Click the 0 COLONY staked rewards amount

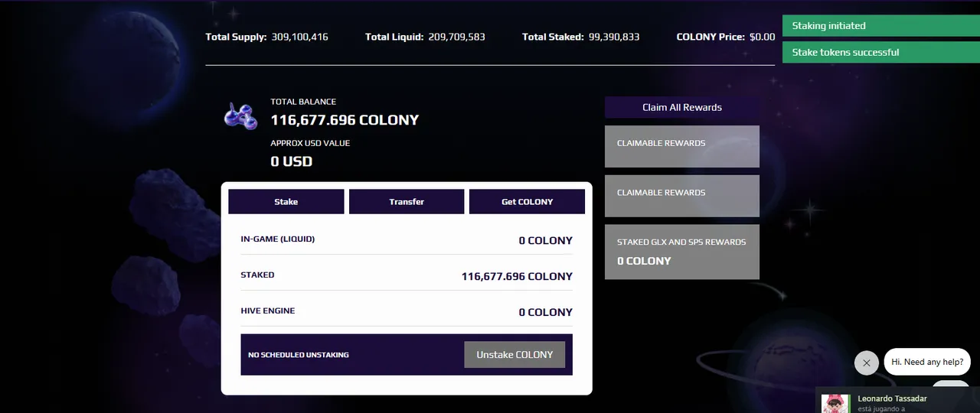coord(644,261)
